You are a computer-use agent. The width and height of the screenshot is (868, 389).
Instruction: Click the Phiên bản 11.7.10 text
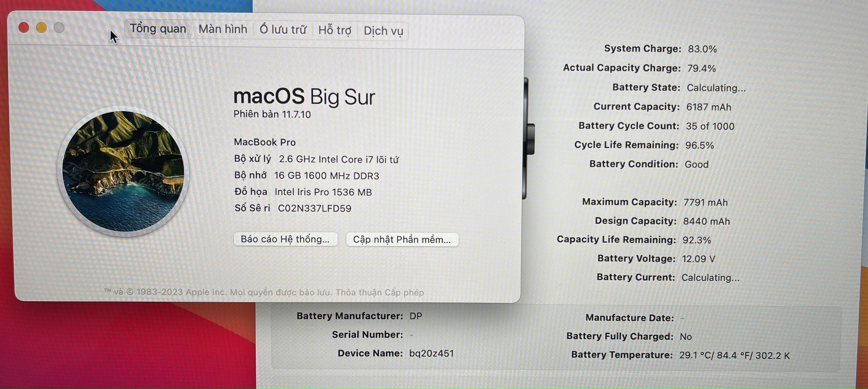(272, 115)
